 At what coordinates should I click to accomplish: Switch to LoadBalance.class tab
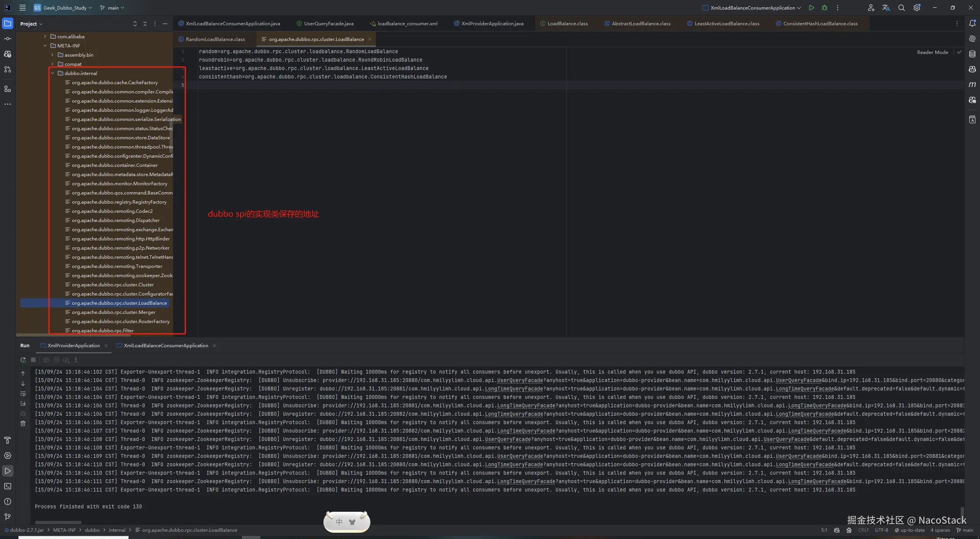(567, 23)
